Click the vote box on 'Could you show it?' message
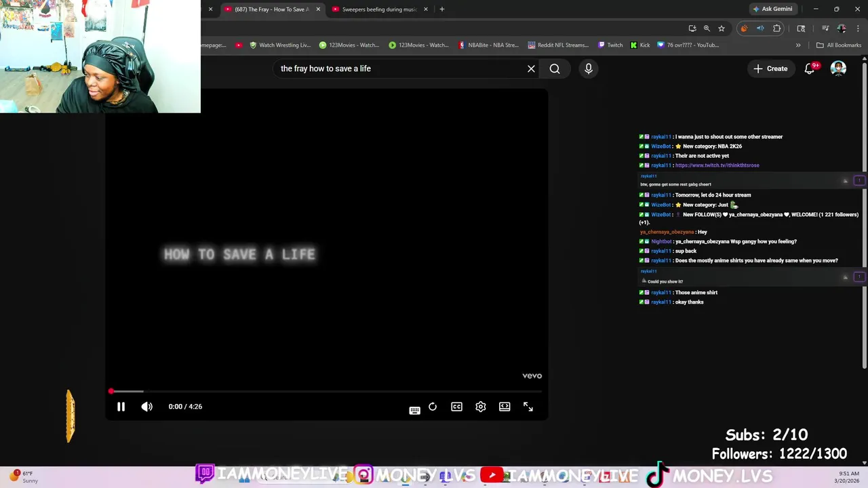 pos(859,277)
